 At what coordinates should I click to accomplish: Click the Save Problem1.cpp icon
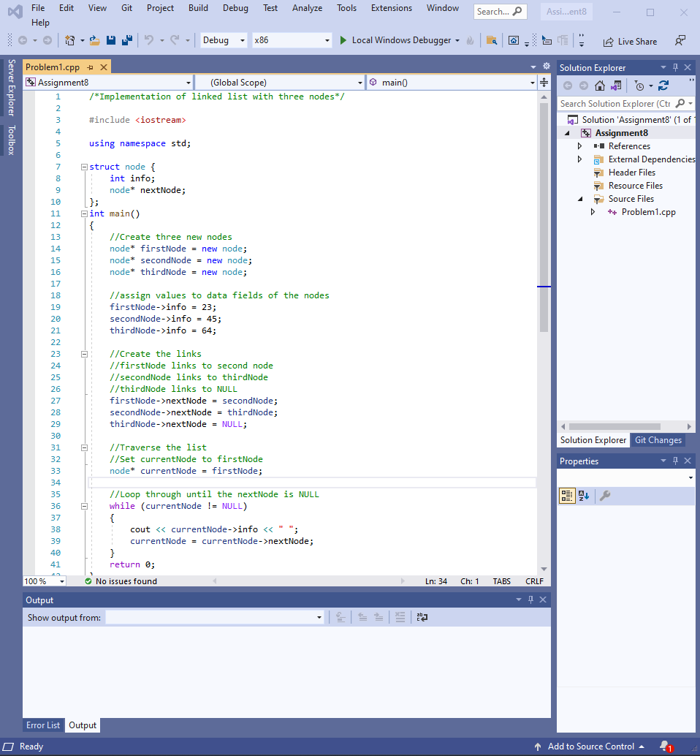click(x=110, y=40)
